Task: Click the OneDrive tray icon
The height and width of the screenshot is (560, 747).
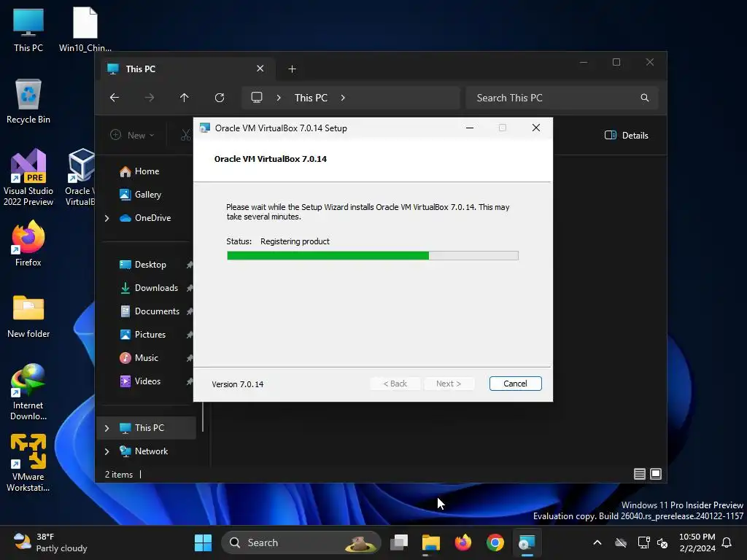Action: [621, 542]
